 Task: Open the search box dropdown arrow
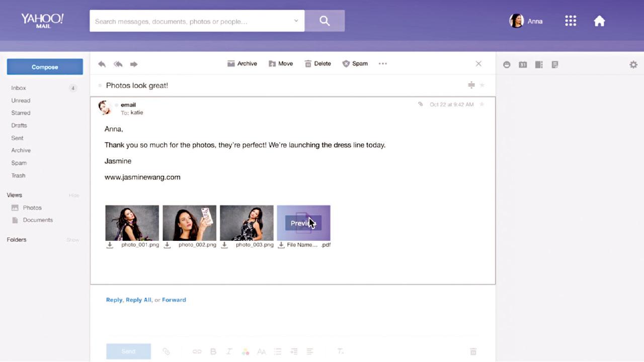click(296, 21)
